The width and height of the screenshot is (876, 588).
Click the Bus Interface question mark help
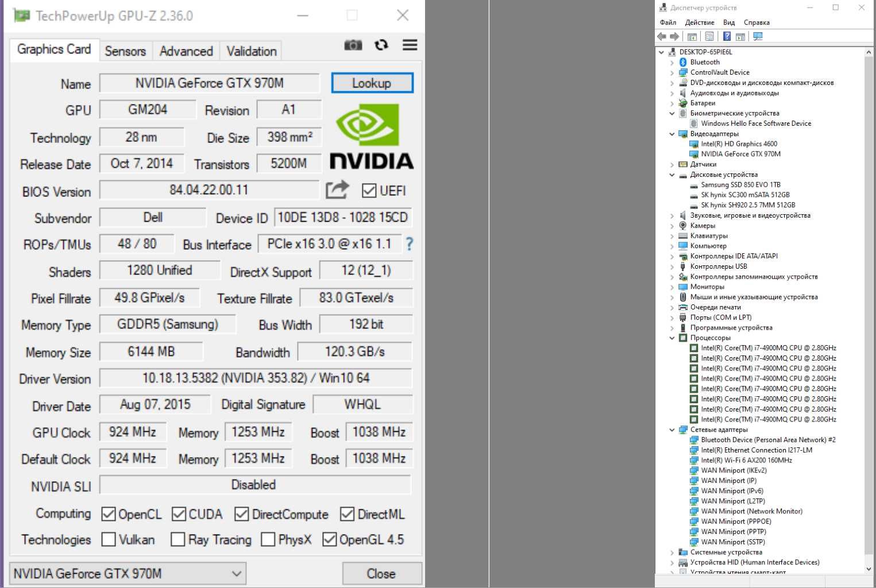[x=409, y=244]
